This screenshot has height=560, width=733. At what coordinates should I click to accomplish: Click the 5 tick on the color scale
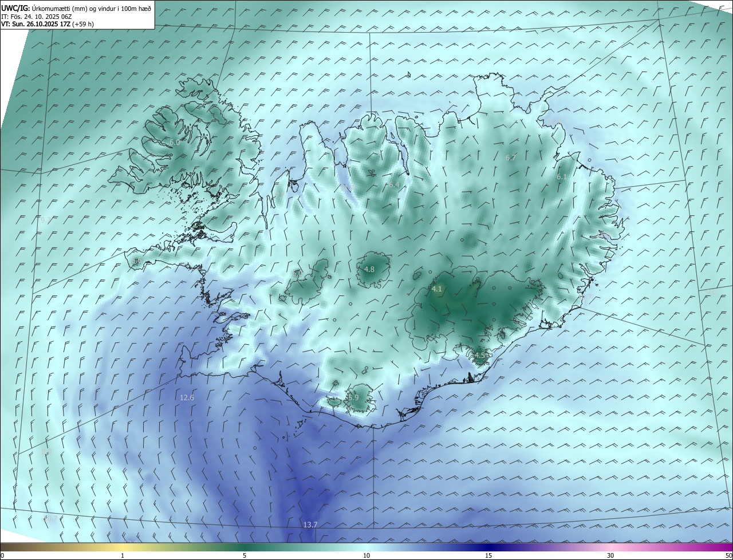[245, 556]
